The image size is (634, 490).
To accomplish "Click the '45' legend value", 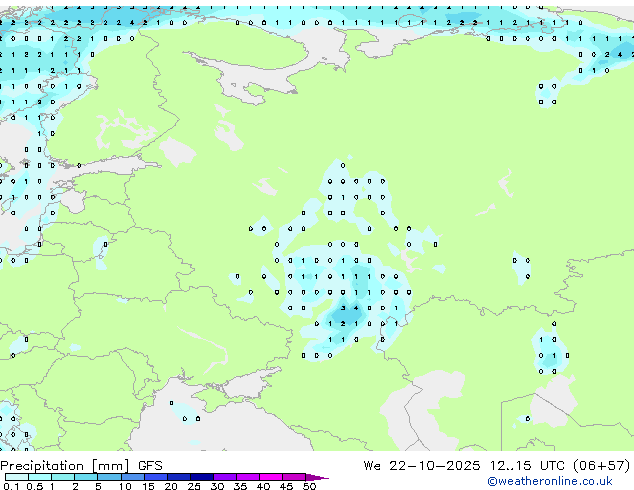I will (286, 486).
